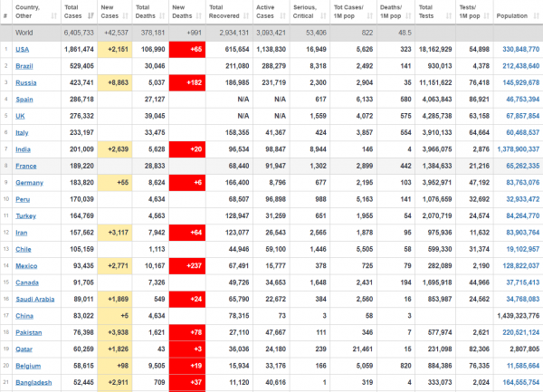The image size is (543, 392).
Task: Sort by Serious, Critical column icon
Action: click(323, 16)
